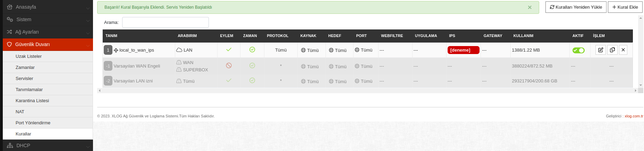The image size is (644, 151).
Task: Open the xlog.com.tr developer link
Action: point(634,116)
